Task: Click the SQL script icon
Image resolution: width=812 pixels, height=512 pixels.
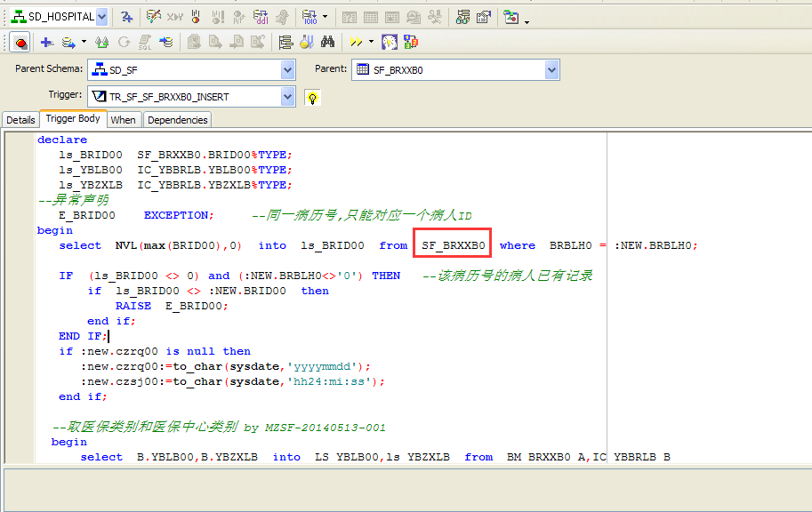Action: tap(145, 42)
